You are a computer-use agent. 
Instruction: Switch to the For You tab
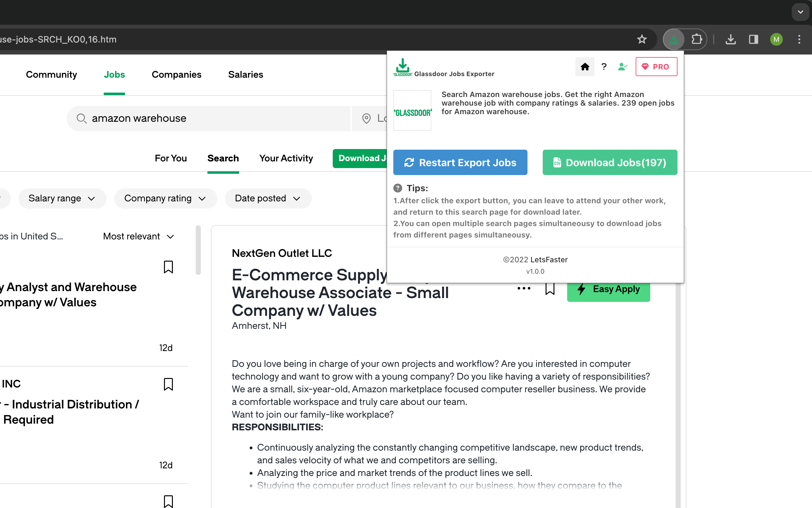click(x=171, y=158)
